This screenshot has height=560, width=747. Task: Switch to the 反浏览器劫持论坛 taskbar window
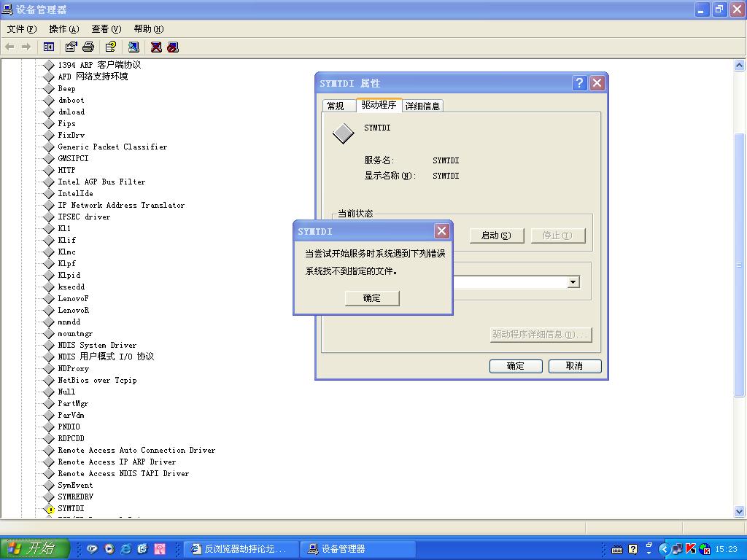click(x=241, y=549)
